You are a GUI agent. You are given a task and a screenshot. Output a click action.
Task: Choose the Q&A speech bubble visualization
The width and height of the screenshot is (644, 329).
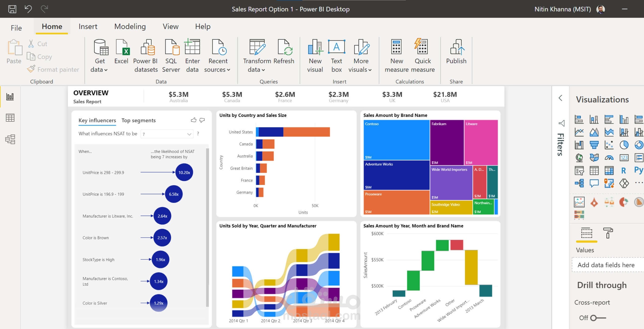[x=594, y=183]
